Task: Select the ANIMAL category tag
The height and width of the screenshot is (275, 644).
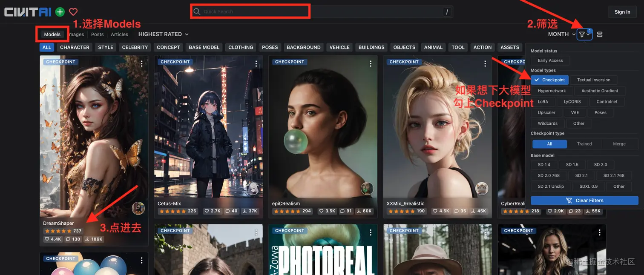Action: click(x=433, y=47)
